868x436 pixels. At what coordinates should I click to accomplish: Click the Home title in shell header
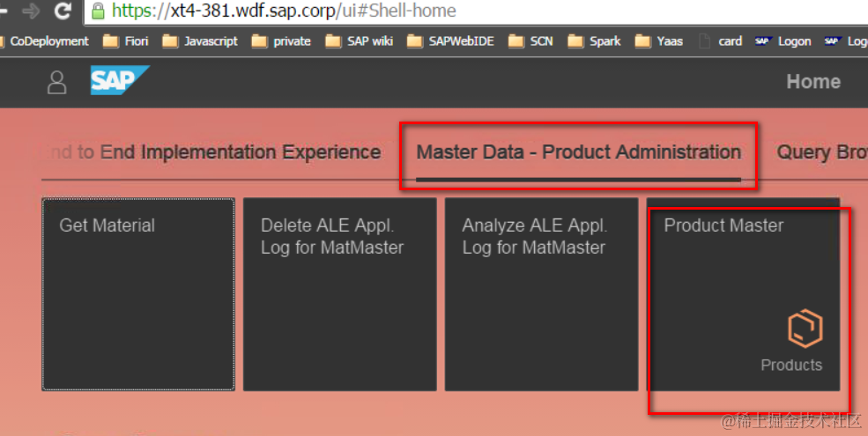click(813, 82)
